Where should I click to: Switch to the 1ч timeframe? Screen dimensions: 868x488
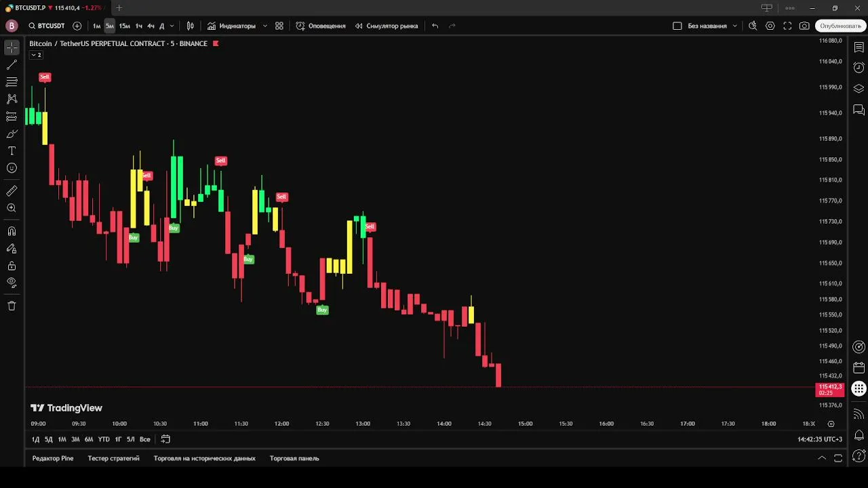coord(139,26)
